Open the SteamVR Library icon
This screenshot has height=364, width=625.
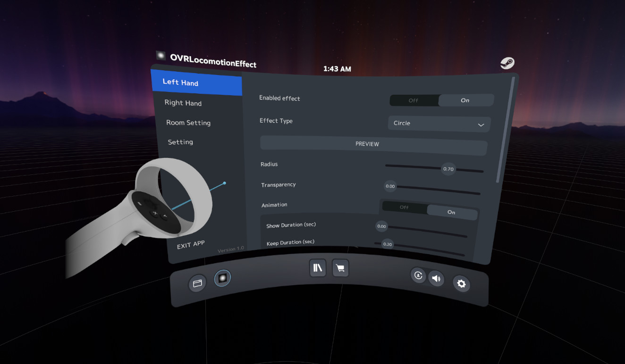317,268
